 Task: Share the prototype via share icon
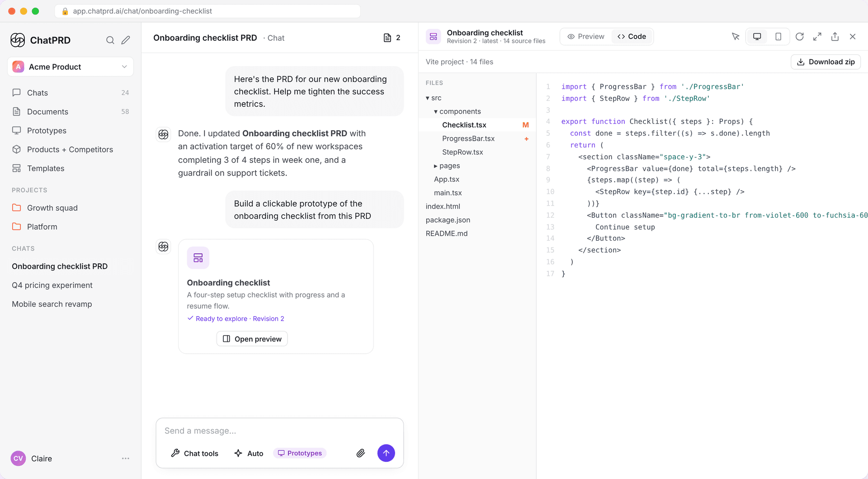click(835, 37)
